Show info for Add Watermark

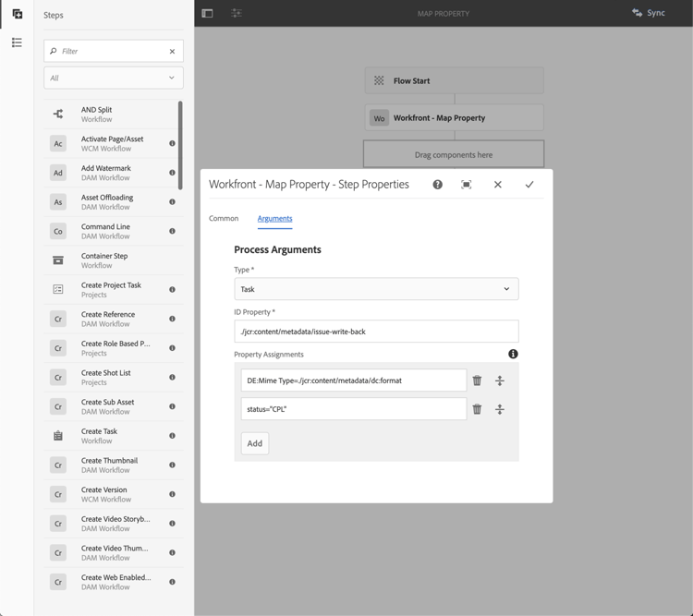pyautogui.click(x=173, y=173)
